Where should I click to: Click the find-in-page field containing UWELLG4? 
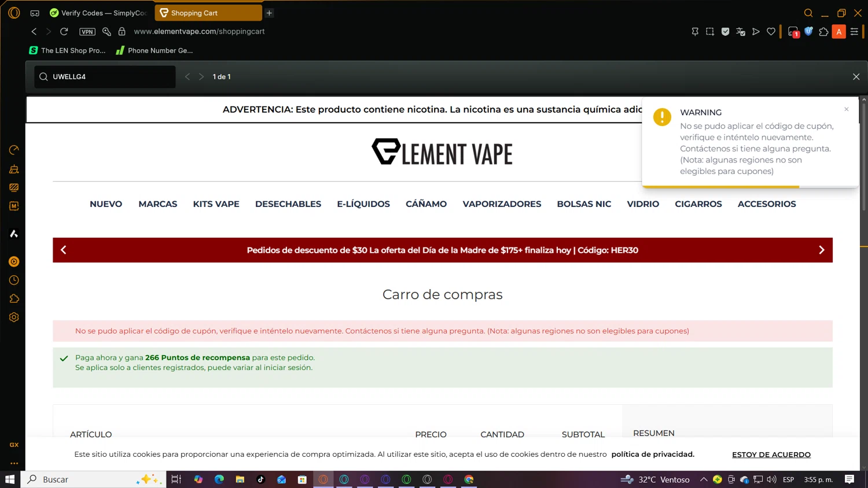tap(105, 76)
